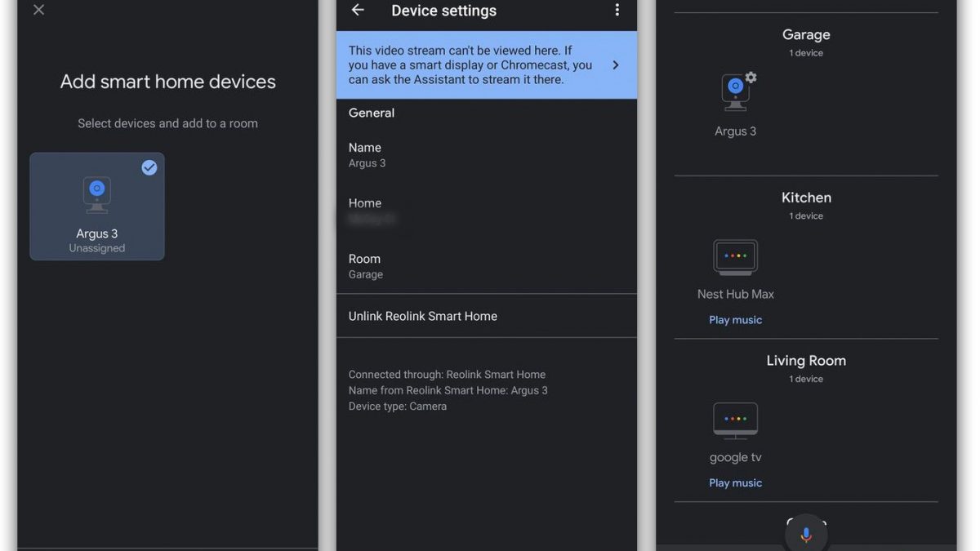Open the Living Room heading
Screen dimensions: 980x551
tap(806, 361)
